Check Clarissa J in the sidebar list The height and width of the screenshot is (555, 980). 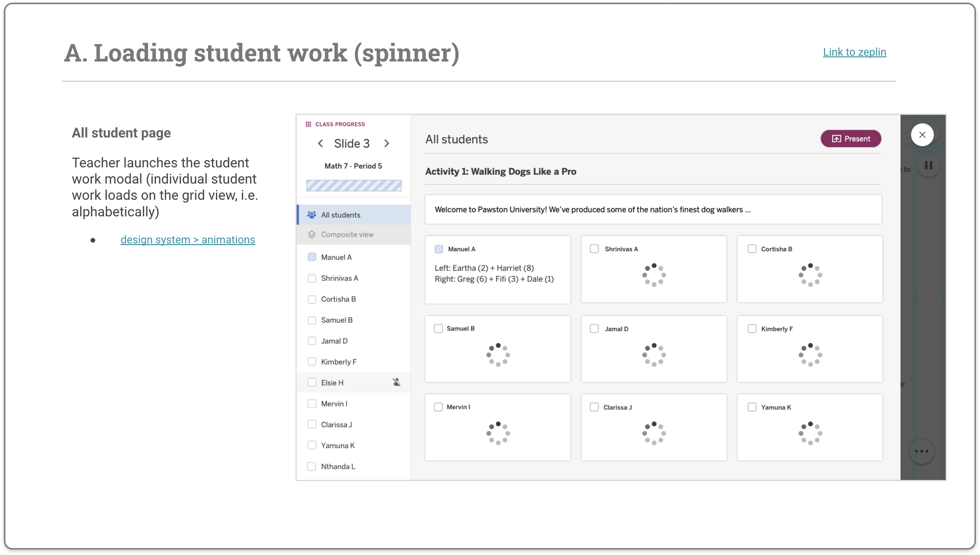coord(312,425)
